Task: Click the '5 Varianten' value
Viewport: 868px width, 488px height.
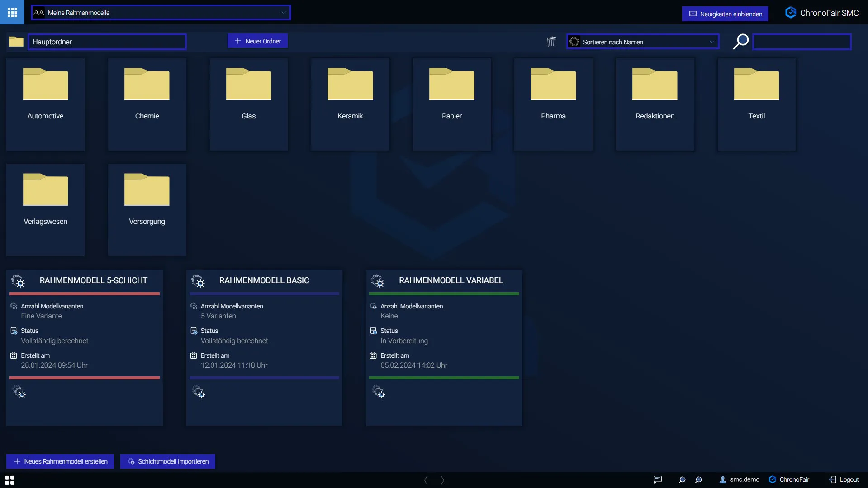Action: (x=218, y=316)
